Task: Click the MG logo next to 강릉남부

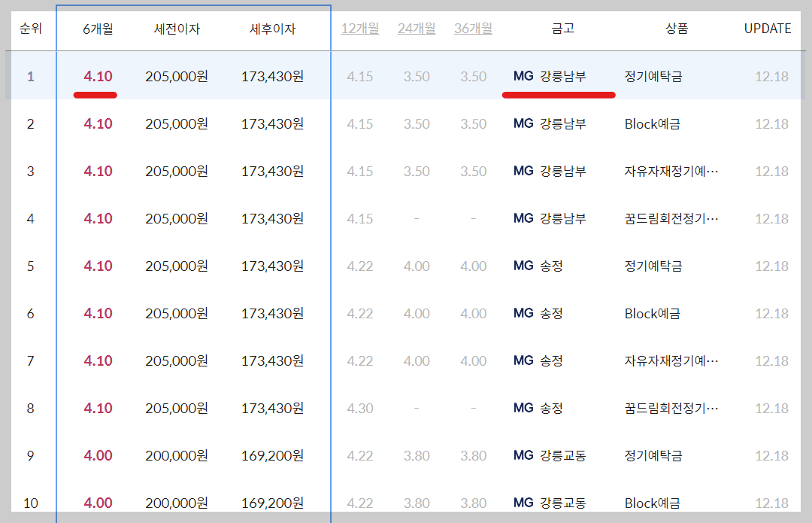Action: [x=524, y=75]
